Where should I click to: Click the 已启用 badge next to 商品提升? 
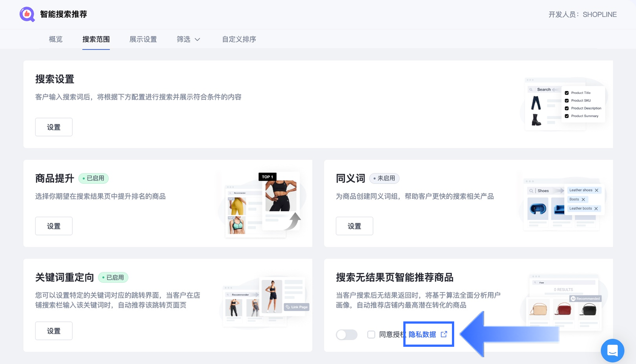point(94,178)
